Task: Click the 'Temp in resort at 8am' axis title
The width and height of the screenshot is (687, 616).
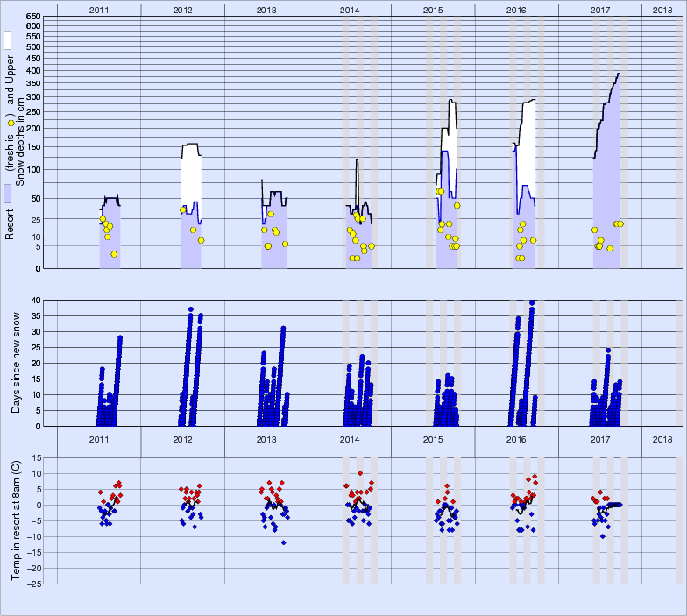Action: (17, 520)
